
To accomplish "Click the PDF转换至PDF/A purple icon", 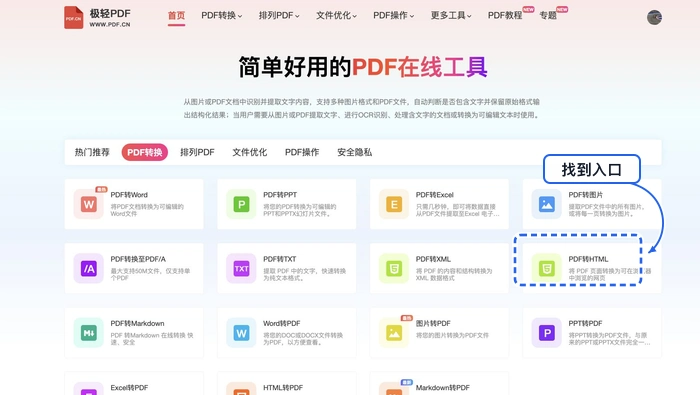I will [88, 269].
